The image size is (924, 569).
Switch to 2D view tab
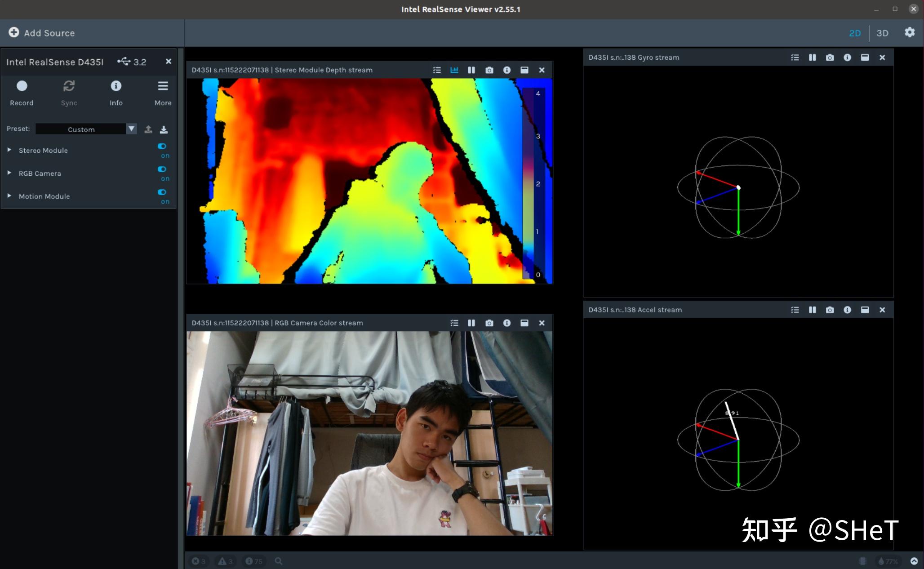(x=854, y=33)
